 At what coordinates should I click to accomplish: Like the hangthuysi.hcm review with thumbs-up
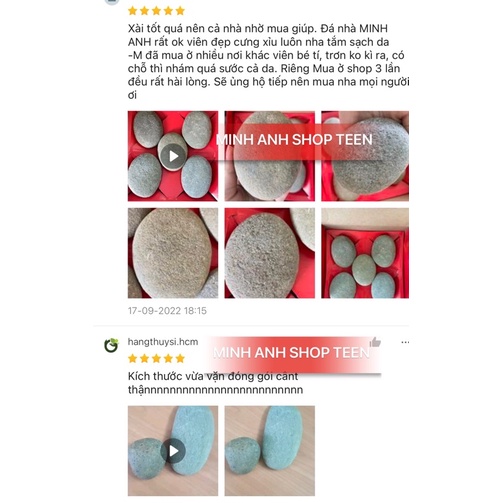pos(375,342)
